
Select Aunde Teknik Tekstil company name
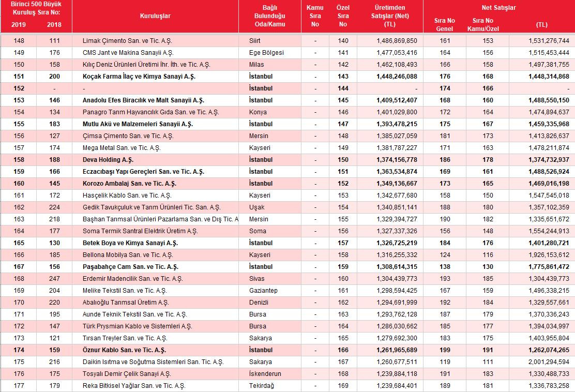134,314
